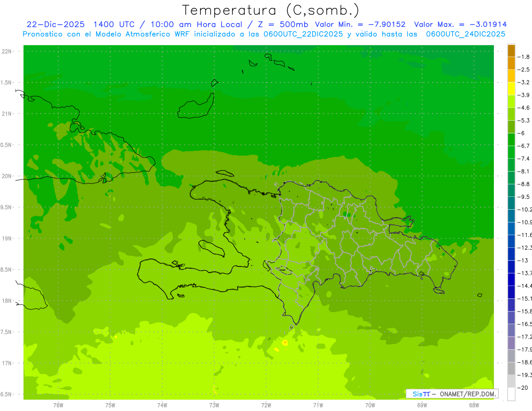The width and height of the screenshot is (532, 411).
Task: Click the dark orange swatch above -1.8
Action: 511,51
